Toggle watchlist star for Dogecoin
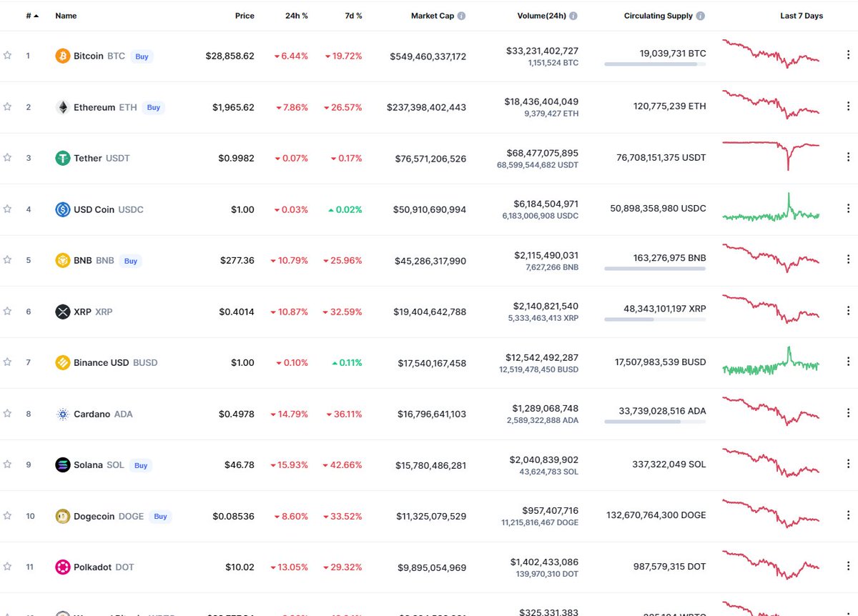 pos(7,515)
